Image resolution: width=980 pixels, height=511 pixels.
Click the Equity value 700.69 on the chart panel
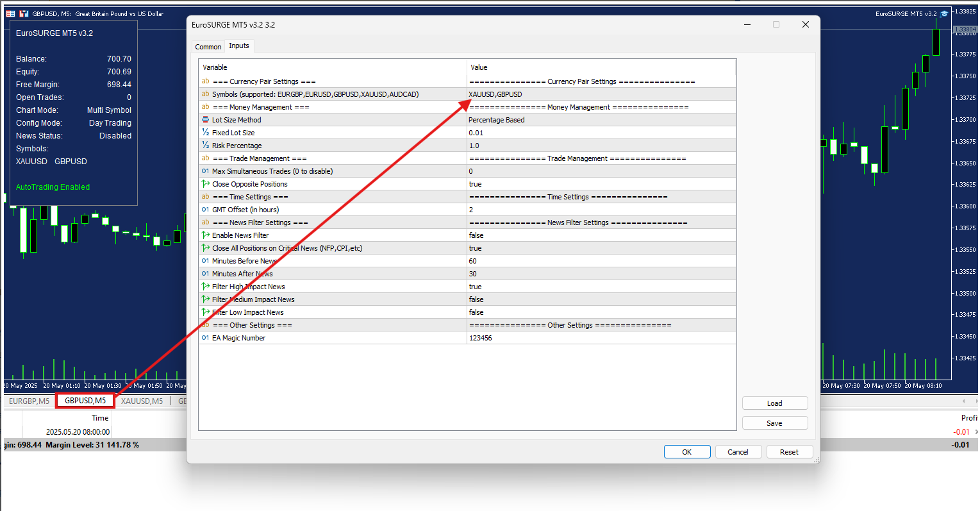click(119, 72)
